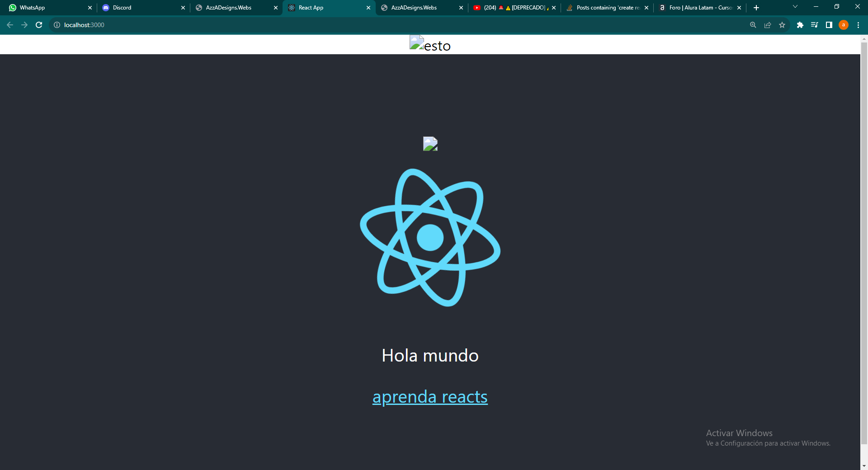This screenshot has height=470, width=868.
Task: Switch to second AzzADesigns.Webs tab
Action: point(421,8)
